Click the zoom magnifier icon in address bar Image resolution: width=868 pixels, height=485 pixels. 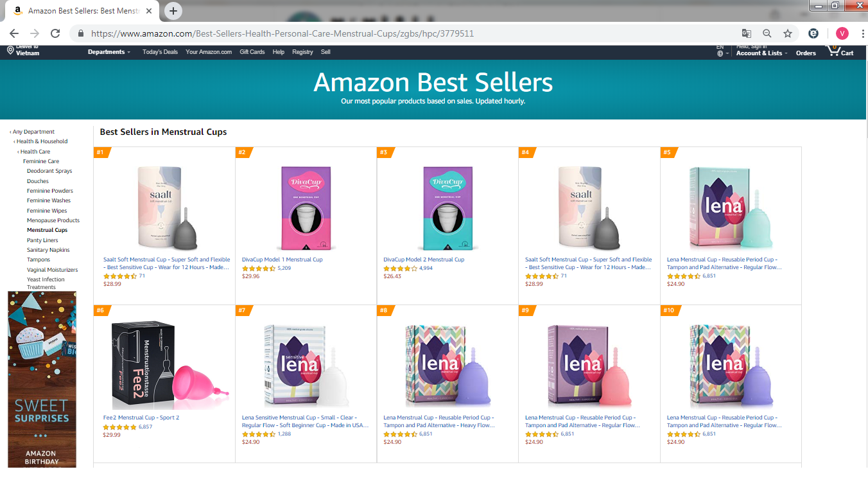click(x=767, y=33)
